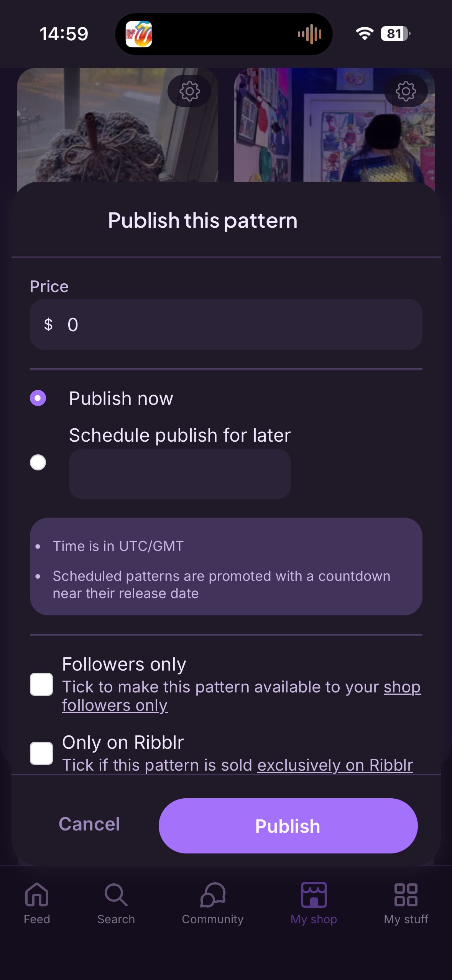
Task: Open settings gear on pumpkin pattern
Action: click(189, 91)
